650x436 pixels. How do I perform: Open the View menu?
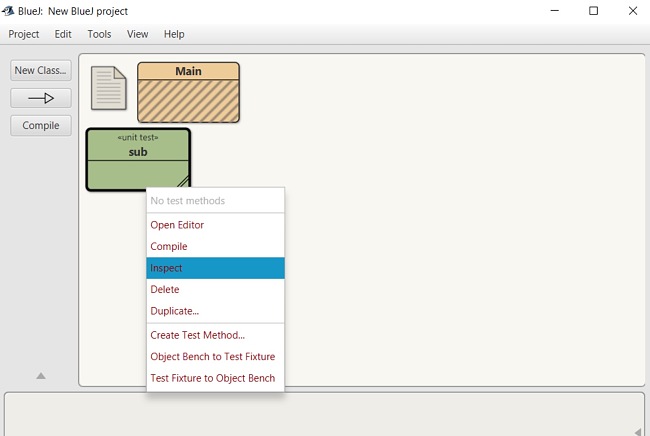point(138,34)
